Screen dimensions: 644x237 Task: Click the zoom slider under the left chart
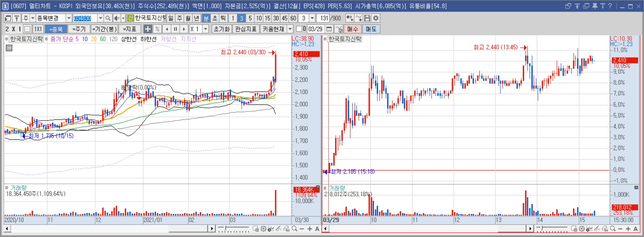point(233,229)
